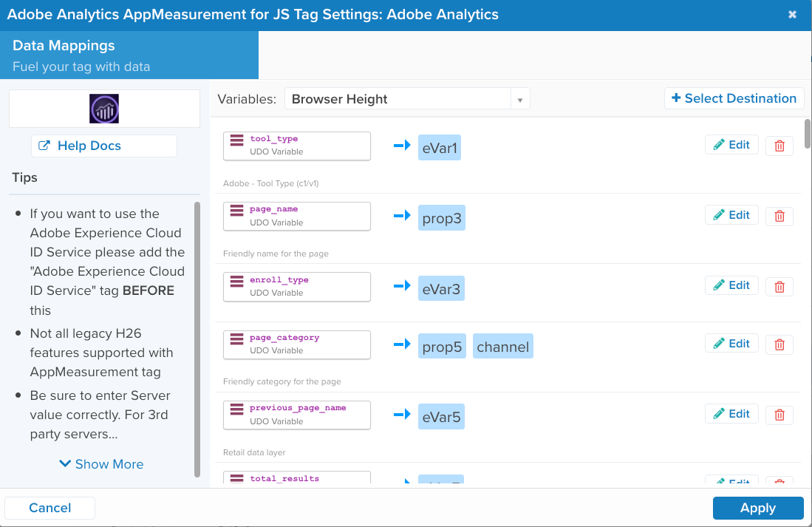The height and width of the screenshot is (527, 812).
Task: Click the 'Not all legacy H26' tip
Action: (x=101, y=353)
